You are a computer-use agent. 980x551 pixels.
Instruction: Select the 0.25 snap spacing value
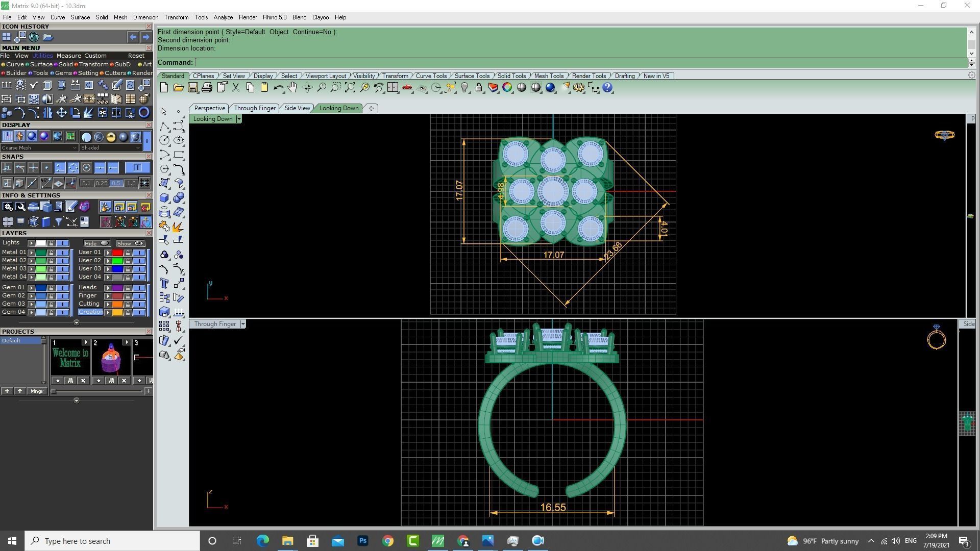click(x=101, y=183)
